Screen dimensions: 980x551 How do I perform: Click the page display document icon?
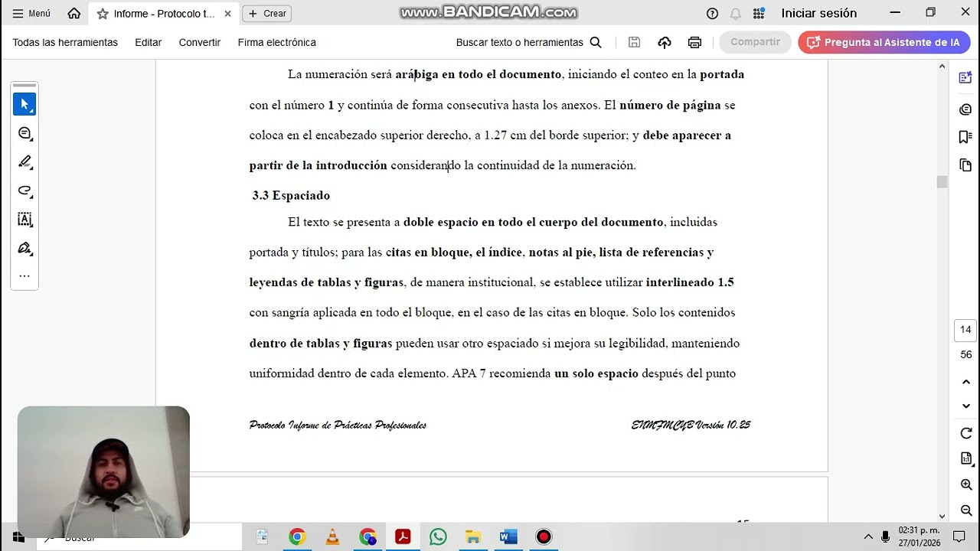coord(965,458)
